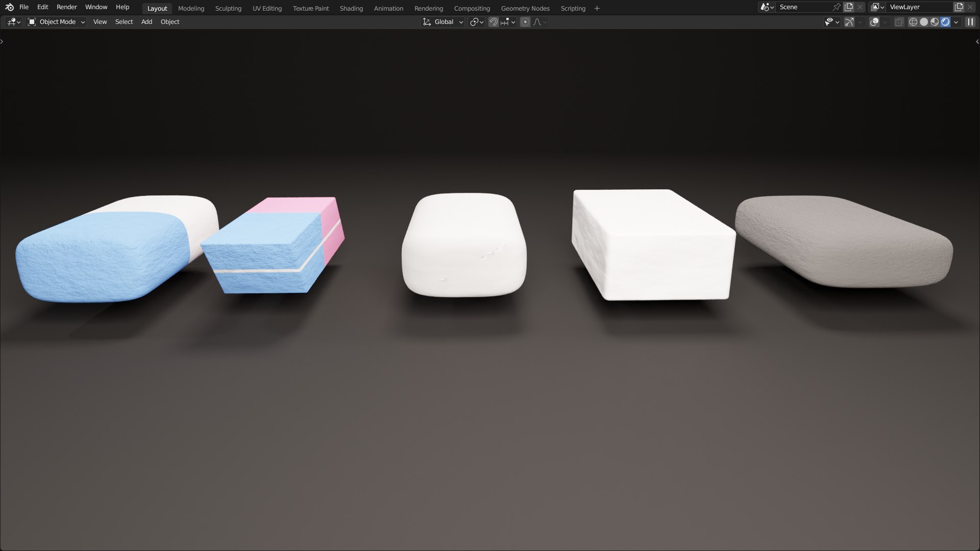The width and height of the screenshot is (980, 551).
Task: Switch to the Scripting workspace tab
Action: point(573,8)
